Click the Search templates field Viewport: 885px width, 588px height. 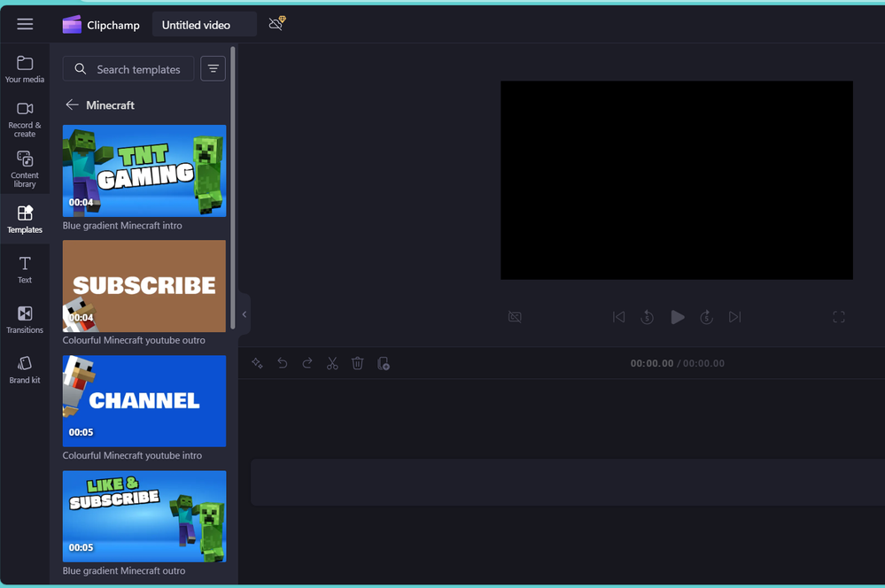(x=128, y=69)
